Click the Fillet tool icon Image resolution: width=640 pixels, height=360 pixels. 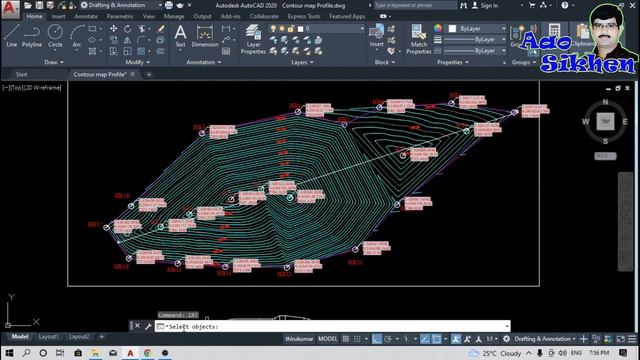point(141,40)
